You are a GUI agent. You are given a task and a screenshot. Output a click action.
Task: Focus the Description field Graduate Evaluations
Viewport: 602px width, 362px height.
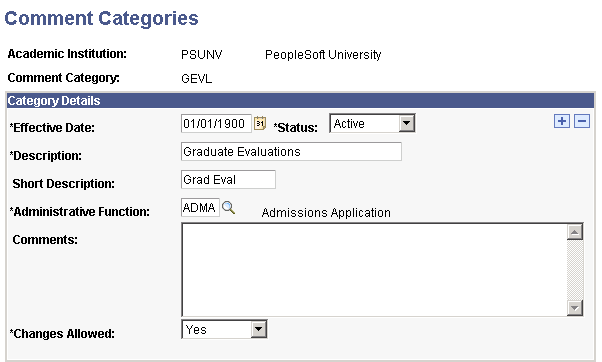291,152
